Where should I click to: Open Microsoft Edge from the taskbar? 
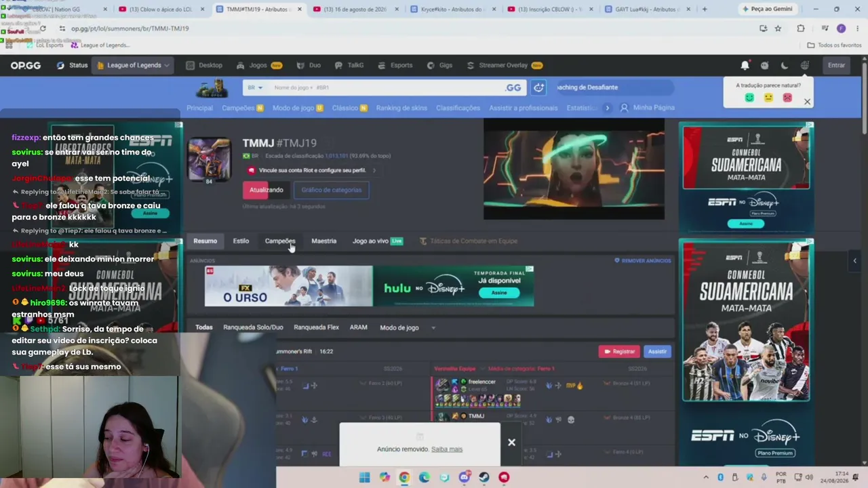(424, 477)
